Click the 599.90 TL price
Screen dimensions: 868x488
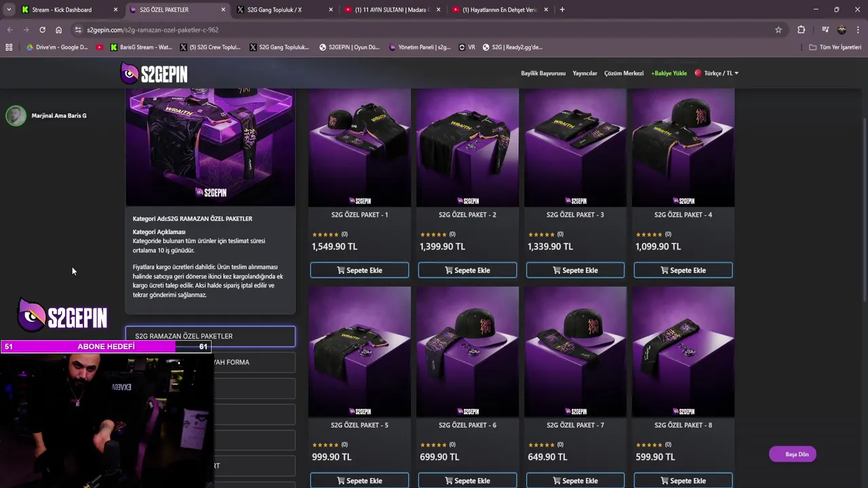click(655, 457)
